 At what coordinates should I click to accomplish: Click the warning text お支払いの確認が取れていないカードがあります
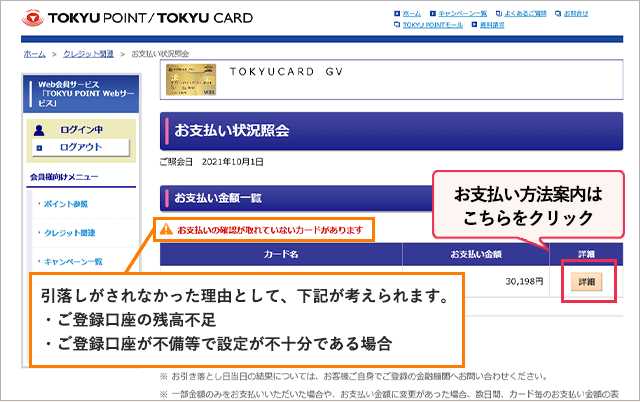pos(270,230)
